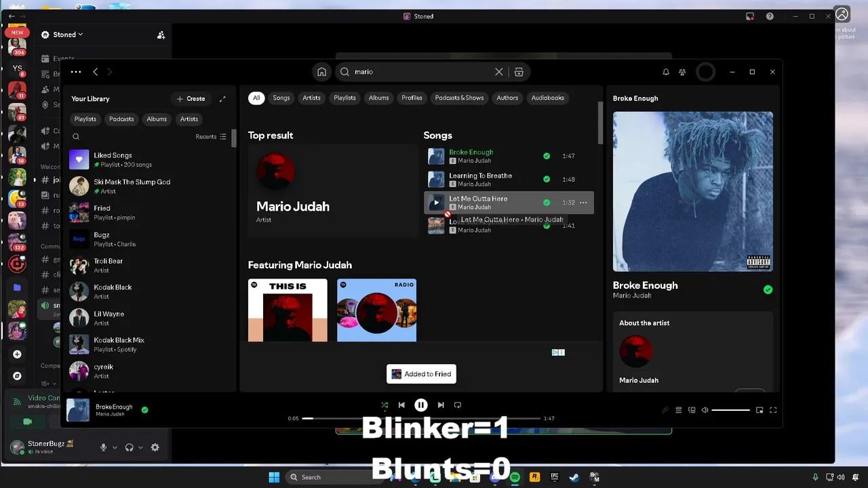Open Liked Songs playlist
The image size is (868, 488).
click(149, 160)
